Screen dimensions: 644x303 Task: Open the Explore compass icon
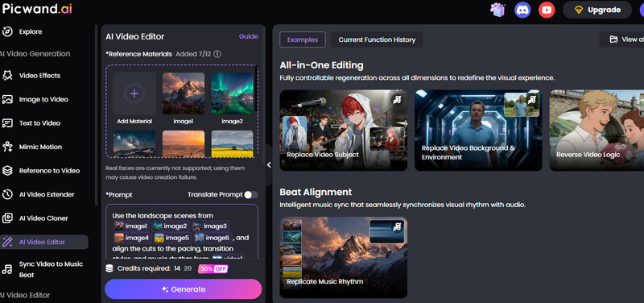(x=7, y=31)
